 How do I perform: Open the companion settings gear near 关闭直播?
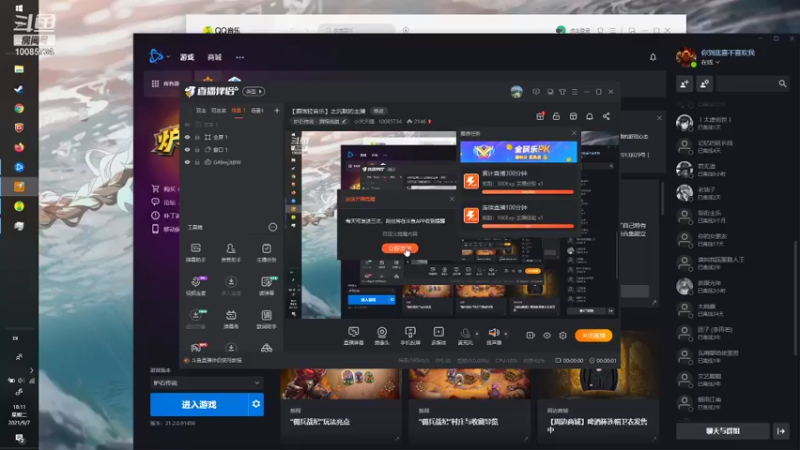tap(563, 336)
